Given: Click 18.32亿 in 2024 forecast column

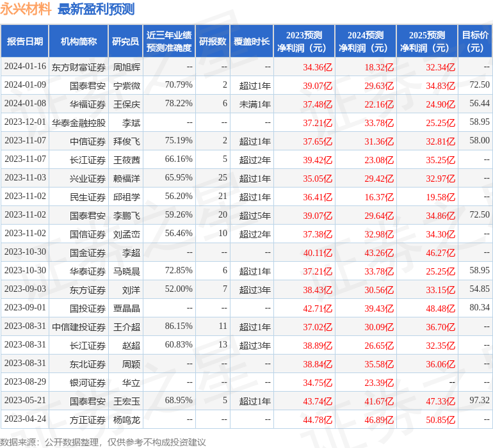Looking at the screenshot, I should [x=379, y=67].
